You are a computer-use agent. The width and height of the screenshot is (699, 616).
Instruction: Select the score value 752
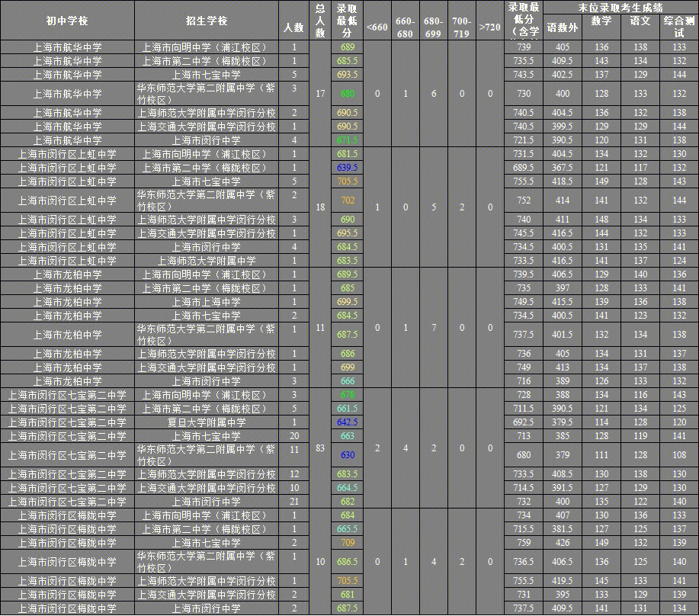pyautogui.click(x=524, y=201)
